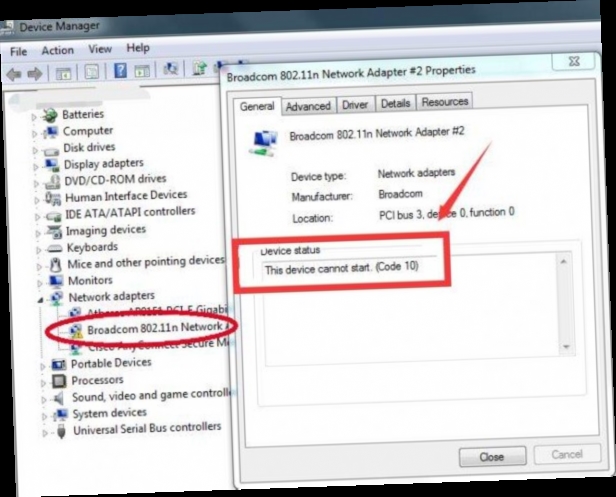Select Broadcom 802.11n Network Adapter in tree
The width and height of the screenshot is (616, 497).
pyautogui.click(x=155, y=328)
